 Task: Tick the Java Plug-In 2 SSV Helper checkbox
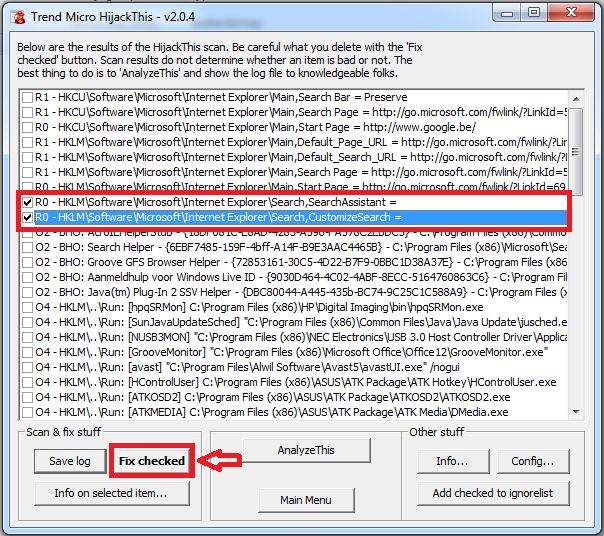27,292
